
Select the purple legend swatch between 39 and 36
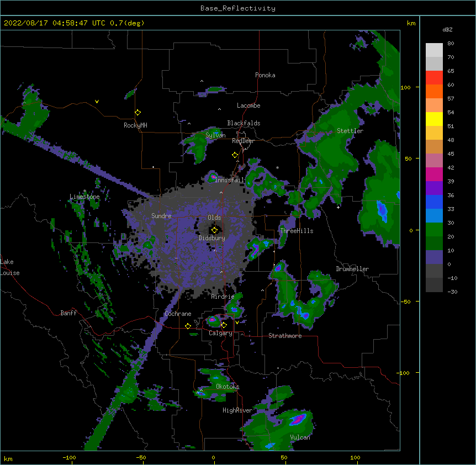tap(434, 188)
